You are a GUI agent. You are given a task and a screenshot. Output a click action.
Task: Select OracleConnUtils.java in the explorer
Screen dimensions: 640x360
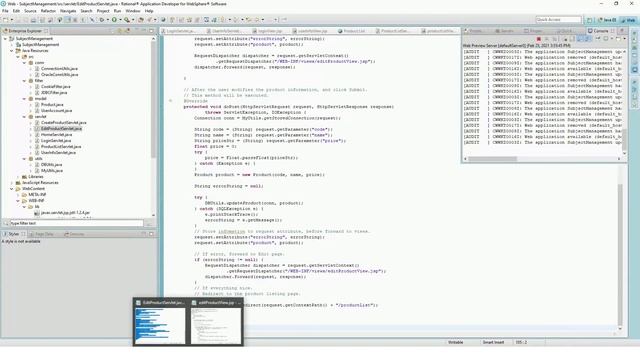coord(59,75)
